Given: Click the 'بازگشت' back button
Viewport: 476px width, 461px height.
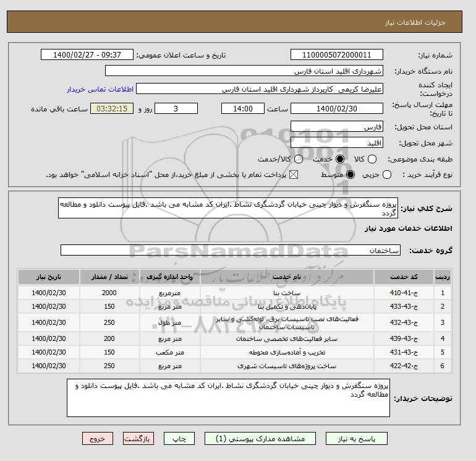Looking at the screenshot, I should pyautogui.click(x=138, y=439).
